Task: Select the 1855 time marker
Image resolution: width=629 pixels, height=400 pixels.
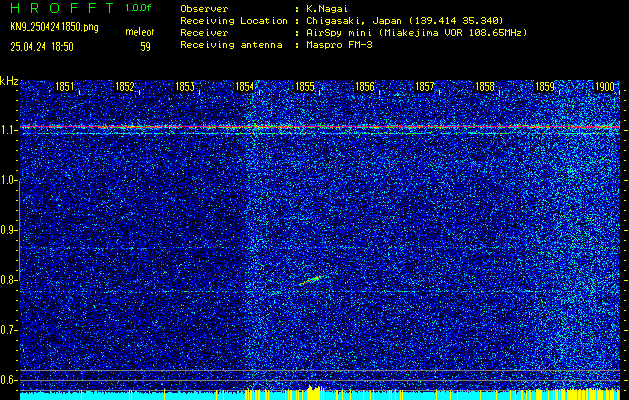Action: [305, 87]
